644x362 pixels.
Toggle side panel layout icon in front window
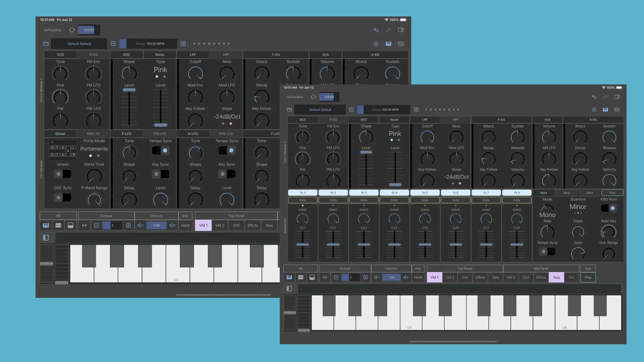[x=617, y=97]
